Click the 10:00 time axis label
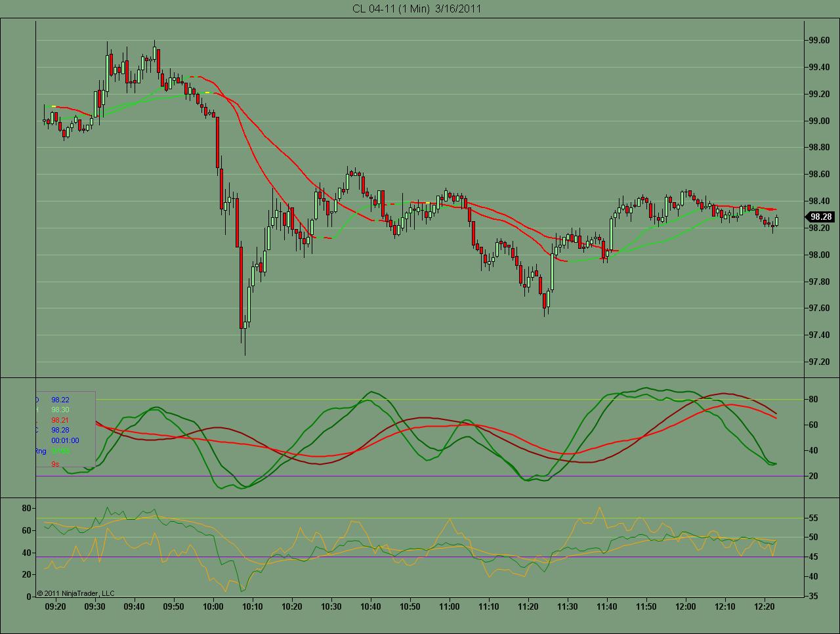The height and width of the screenshot is (634, 840). point(213,607)
